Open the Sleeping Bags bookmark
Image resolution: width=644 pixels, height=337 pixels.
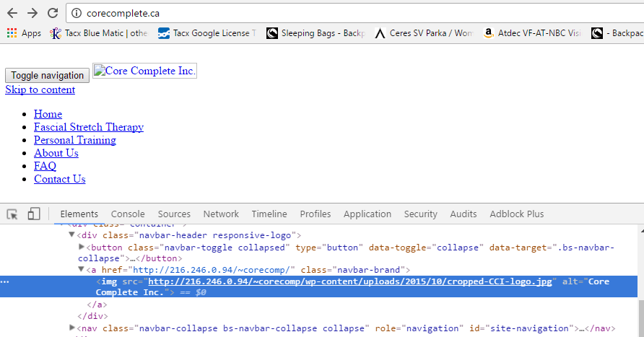click(316, 33)
